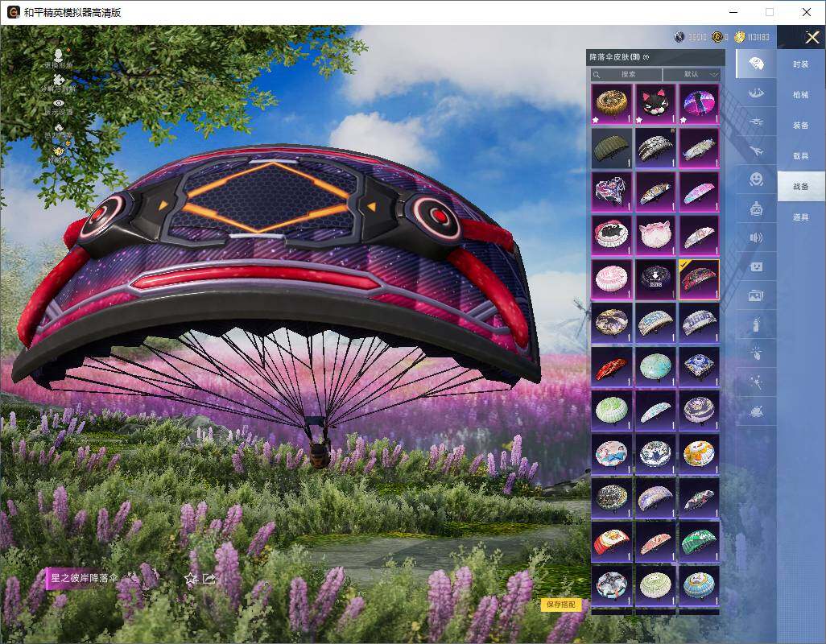Select the green striped parachute skin
Viewport: 826px width, 644px height.
pyautogui.click(x=699, y=543)
